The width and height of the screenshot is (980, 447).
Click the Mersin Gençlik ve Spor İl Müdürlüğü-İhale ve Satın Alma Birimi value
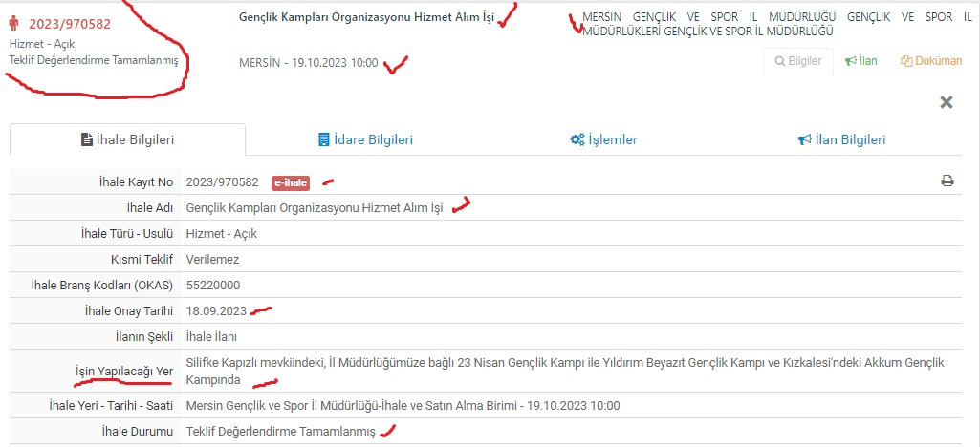click(403, 406)
